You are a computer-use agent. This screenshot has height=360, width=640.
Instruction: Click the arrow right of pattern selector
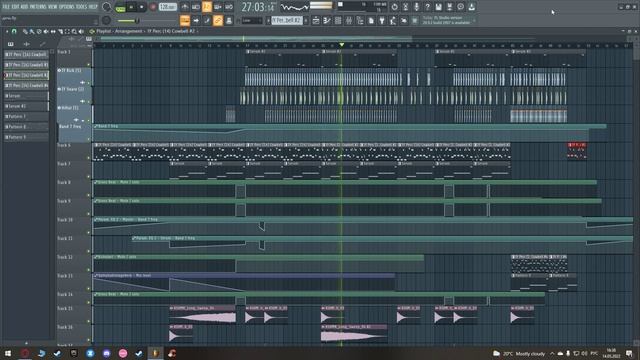306,20
